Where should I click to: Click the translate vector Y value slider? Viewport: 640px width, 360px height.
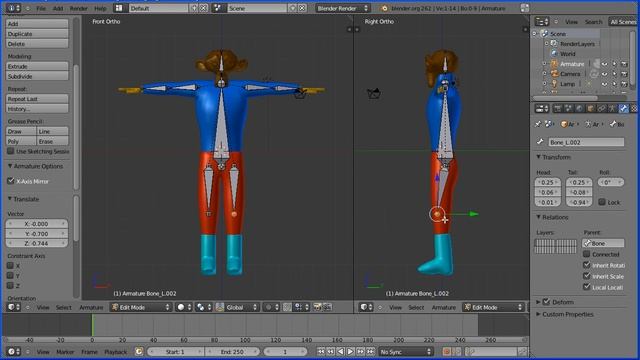(36, 234)
